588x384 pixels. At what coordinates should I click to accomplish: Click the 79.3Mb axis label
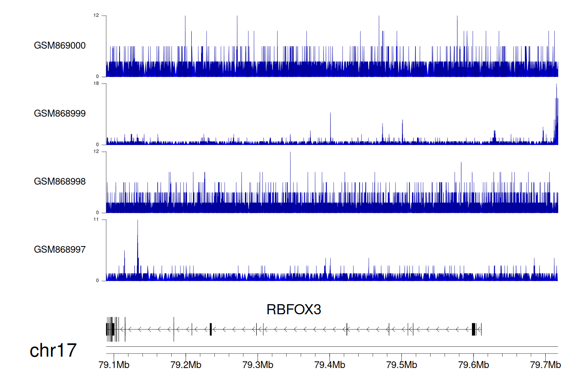point(258,365)
